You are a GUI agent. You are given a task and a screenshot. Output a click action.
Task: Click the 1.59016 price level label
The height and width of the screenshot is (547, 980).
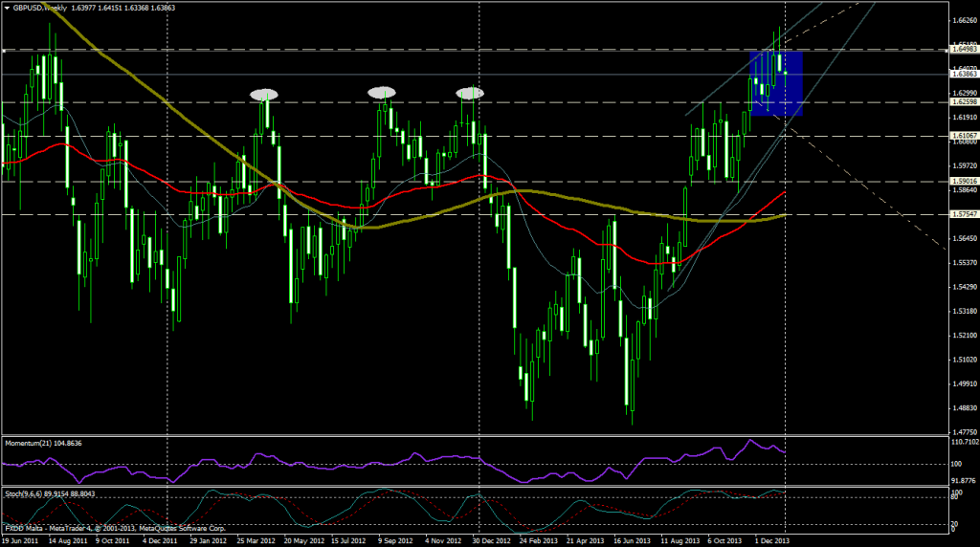(962, 181)
